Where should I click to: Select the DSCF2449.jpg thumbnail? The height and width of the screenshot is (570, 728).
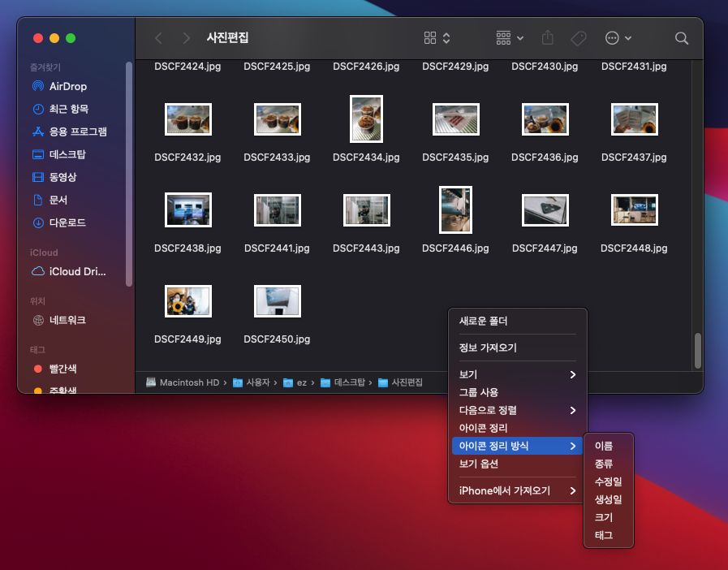coord(188,301)
